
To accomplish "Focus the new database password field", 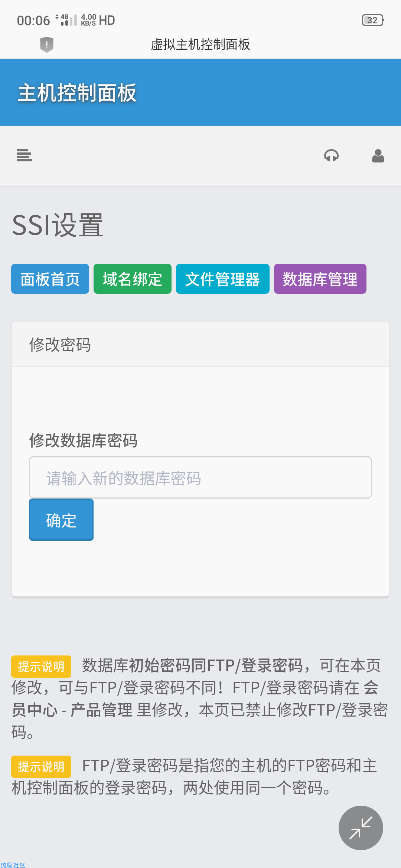I will (200, 477).
